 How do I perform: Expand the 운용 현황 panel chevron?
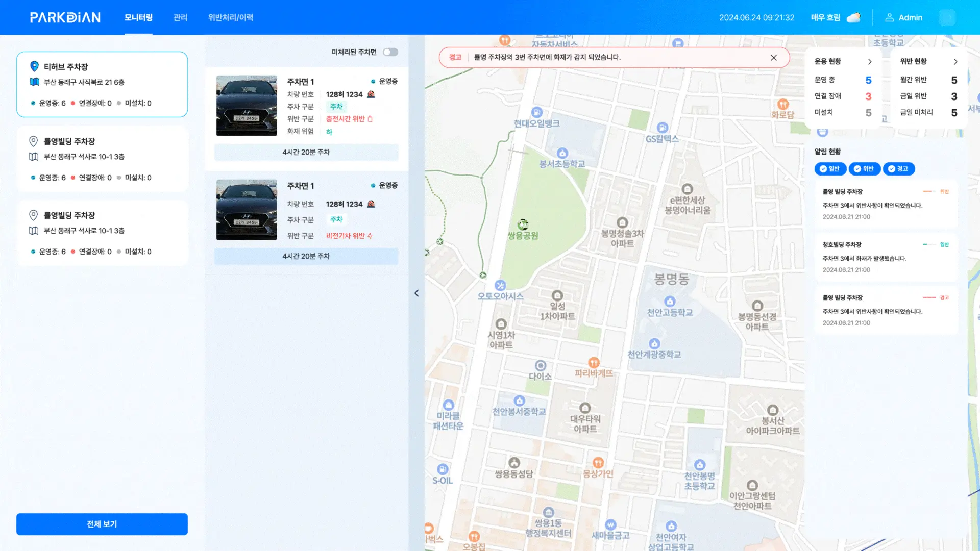point(870,62)
